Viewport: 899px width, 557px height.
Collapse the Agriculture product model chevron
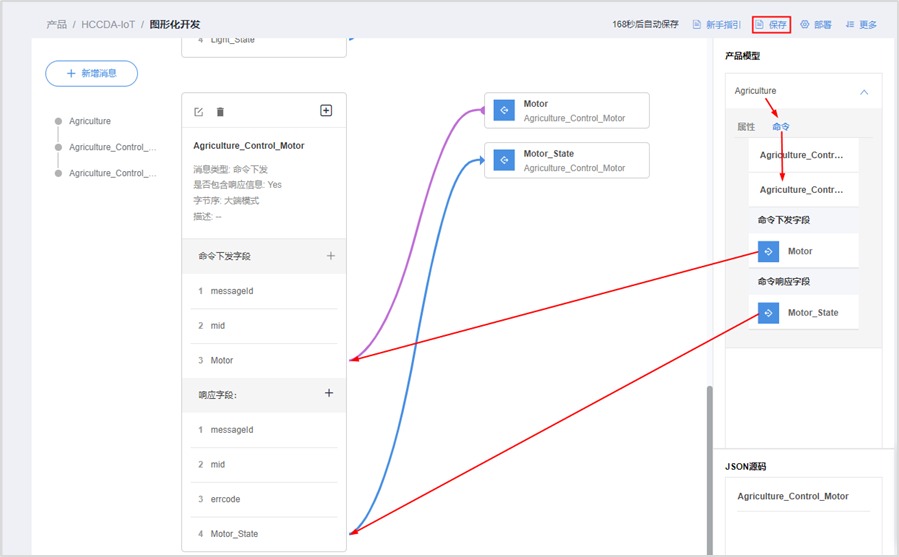pyautogui.click(x=864, y=92)
